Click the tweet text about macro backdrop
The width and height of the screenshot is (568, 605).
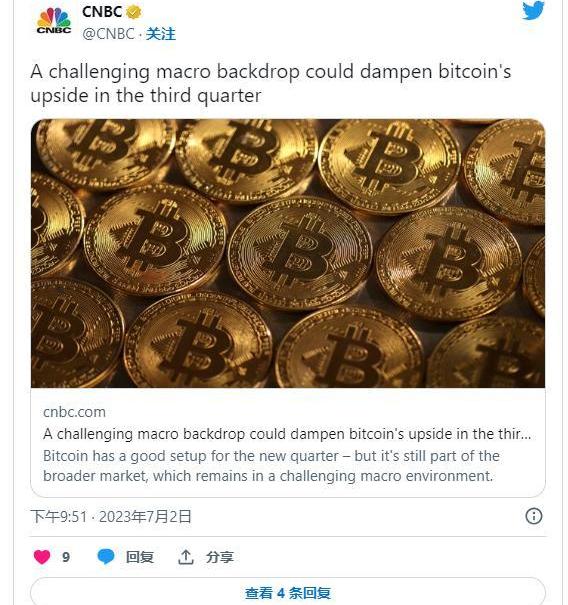coord(270,84)
